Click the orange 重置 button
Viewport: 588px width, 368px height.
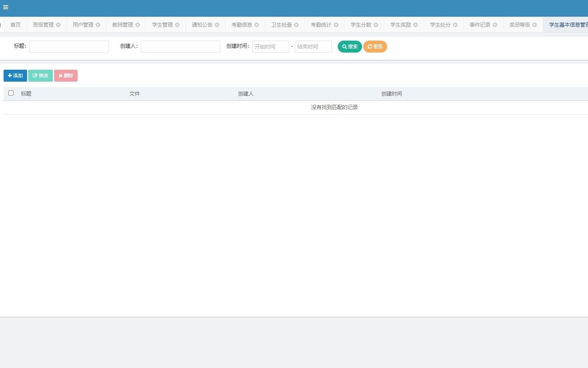[375, 47]
